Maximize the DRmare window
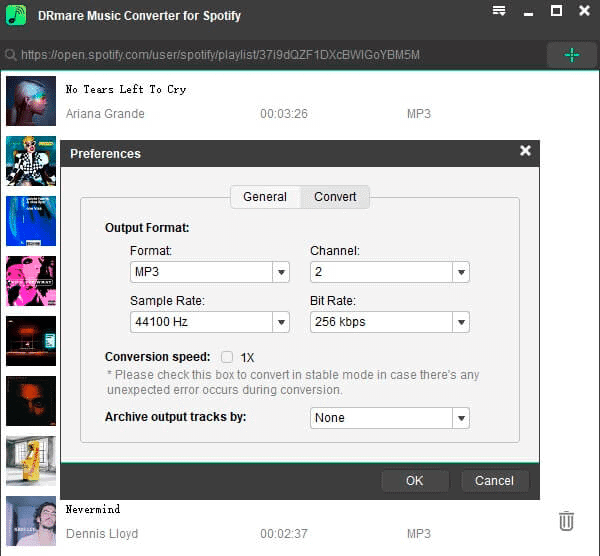This screenshot has width=600, height=556. click(x=556, y=11)
